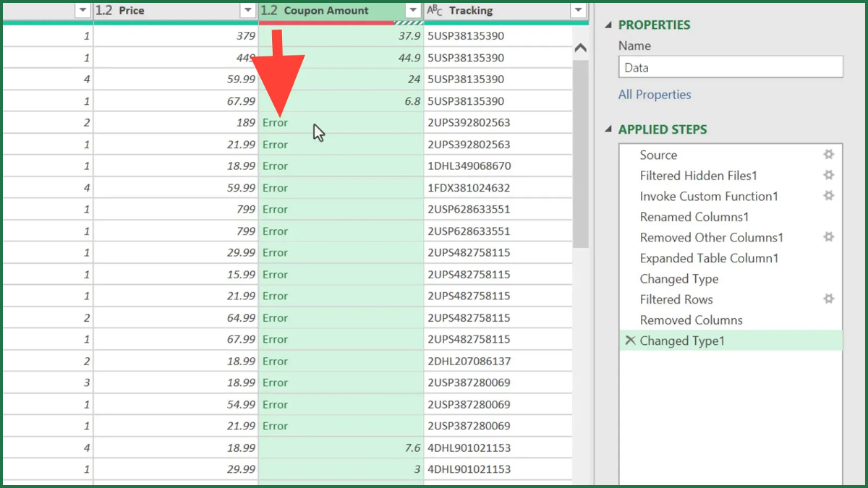
Task: Click the first Error cell in Coupon Amount
Action: 276,123
